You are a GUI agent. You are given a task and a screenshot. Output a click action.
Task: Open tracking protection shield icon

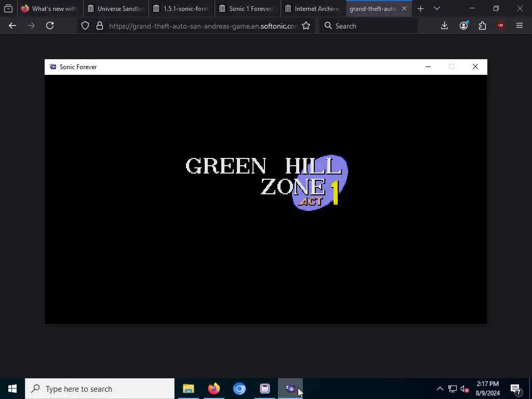[85, 26]
